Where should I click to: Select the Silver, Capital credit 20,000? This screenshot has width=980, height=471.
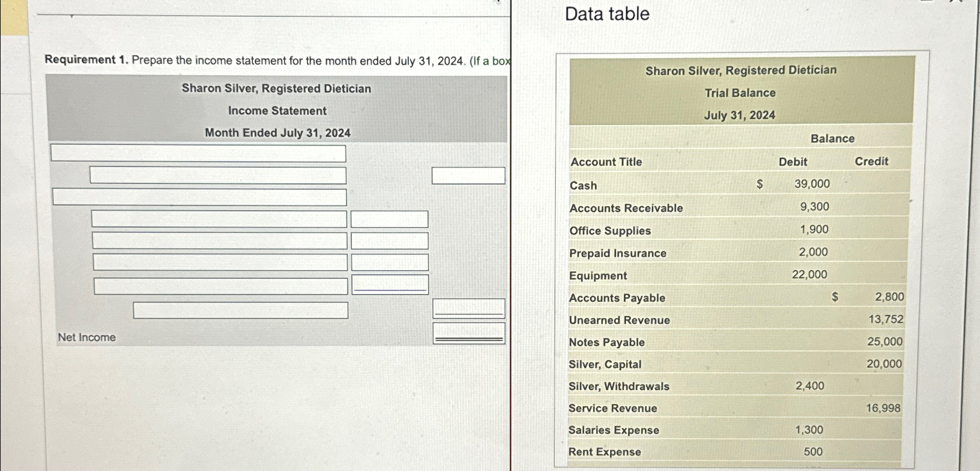tap(884, 364)
